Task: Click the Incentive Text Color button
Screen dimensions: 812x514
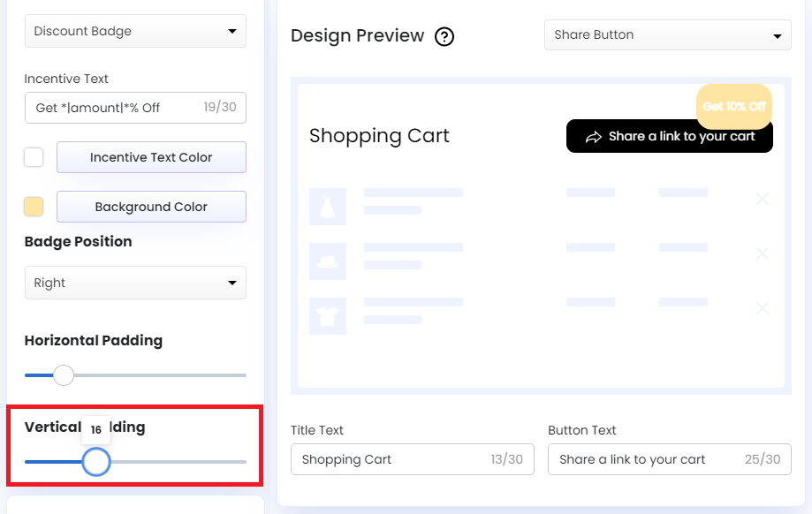Action: click(x=150, y=157)
